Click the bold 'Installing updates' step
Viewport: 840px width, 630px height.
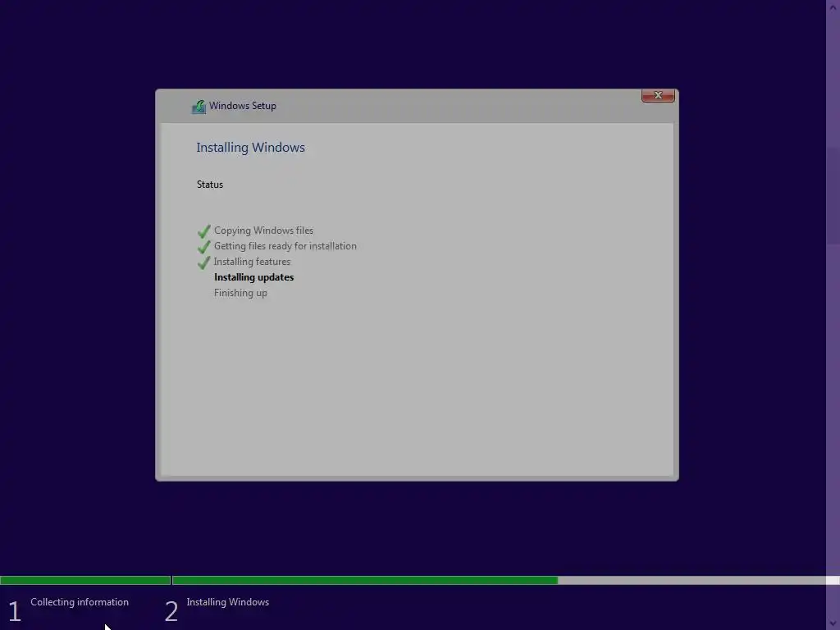254,277
